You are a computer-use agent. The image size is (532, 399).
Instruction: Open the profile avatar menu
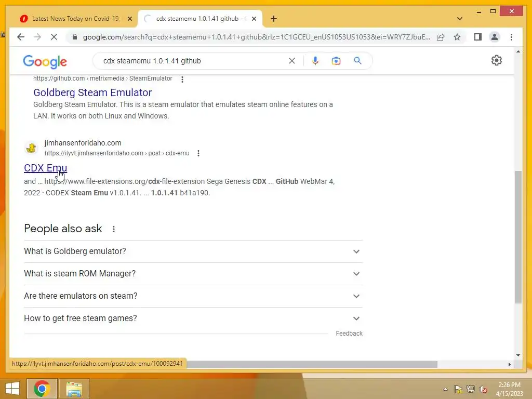(x=495, y=37)
